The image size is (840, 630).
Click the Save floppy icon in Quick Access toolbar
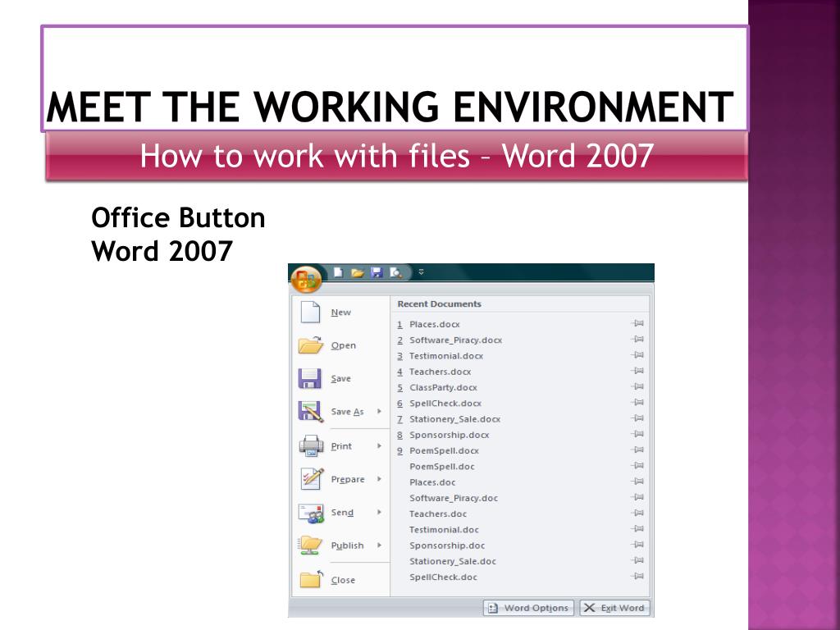(377, 272)
